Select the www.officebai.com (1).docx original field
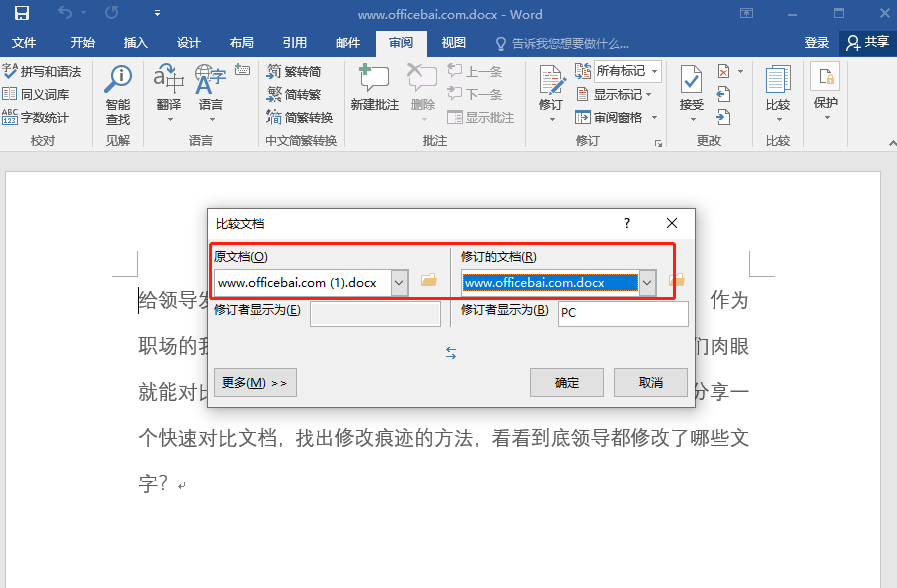 click(x=303, y=283)
